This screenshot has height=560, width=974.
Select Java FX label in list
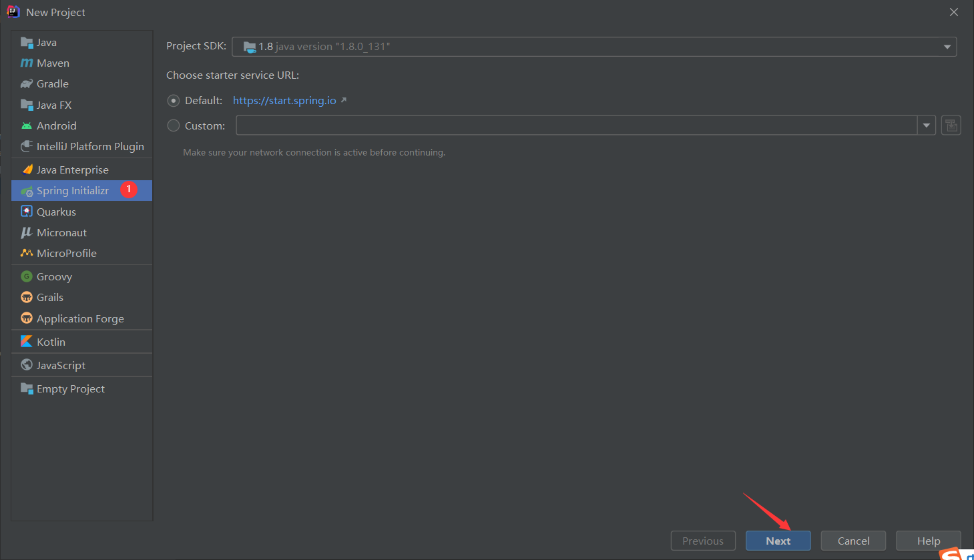click(x=54, y=105)
